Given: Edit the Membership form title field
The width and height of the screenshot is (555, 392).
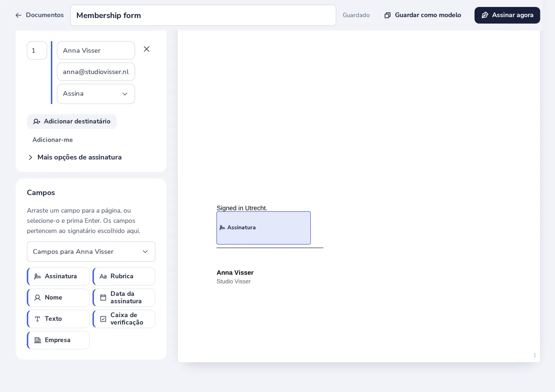Looking at the screenshot, I should [203, 15].
